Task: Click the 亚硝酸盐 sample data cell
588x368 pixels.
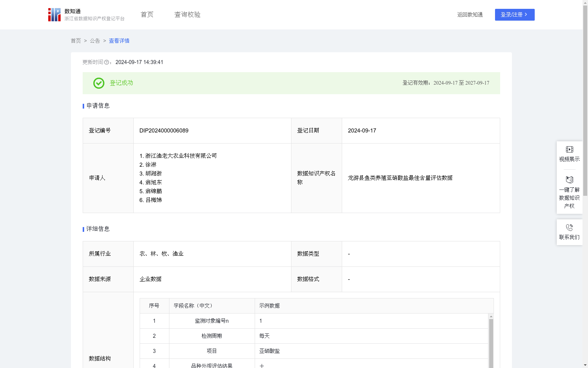Action: 371,351
